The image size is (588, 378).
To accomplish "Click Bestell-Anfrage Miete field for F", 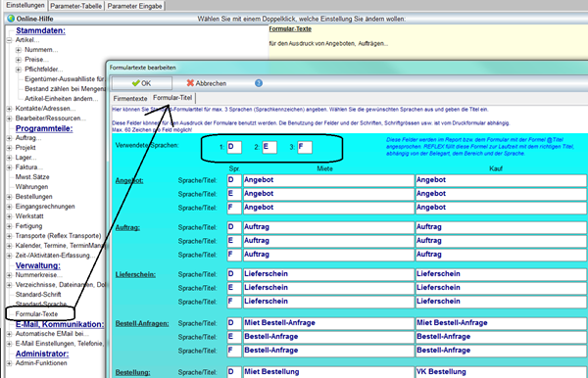I will [x=328, y=351].
